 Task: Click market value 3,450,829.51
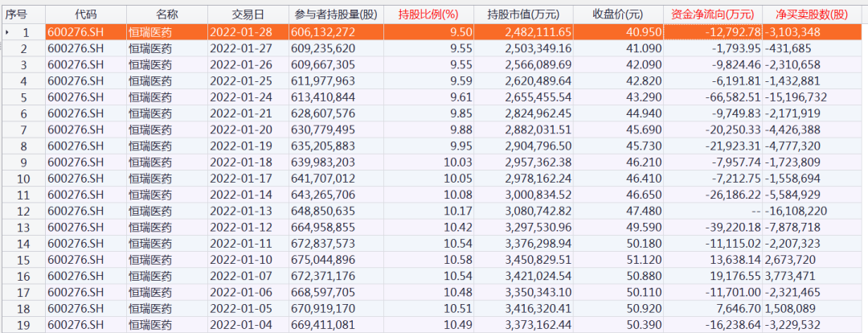(538, 260)
